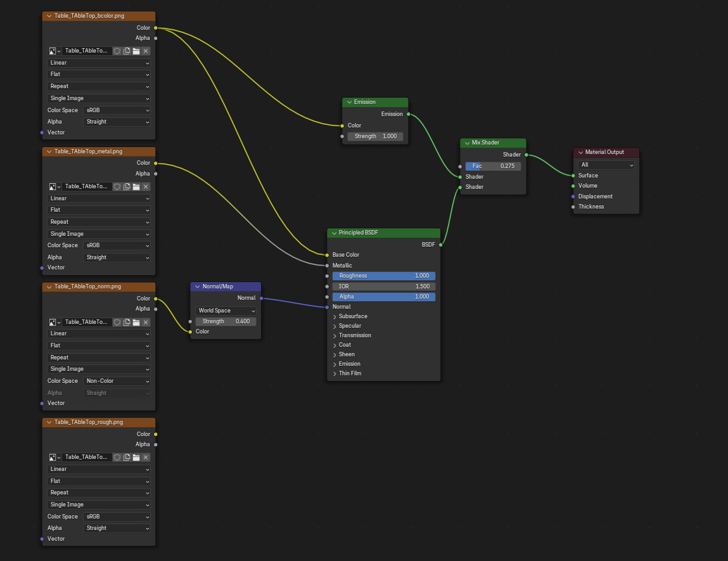The width and height of the screenshot is (728, 561).
Task: Click fake user shield icon in norm node
Action: pos(117,322)
